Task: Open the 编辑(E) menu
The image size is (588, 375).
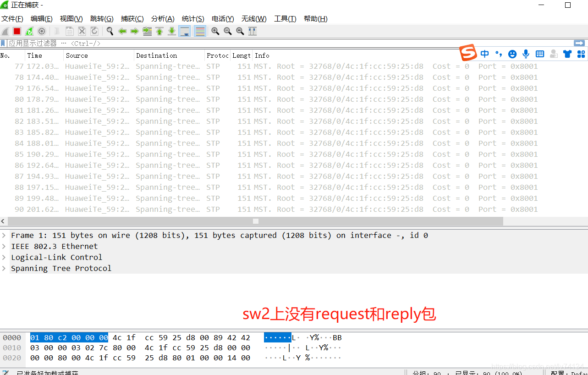Action: 42,19
